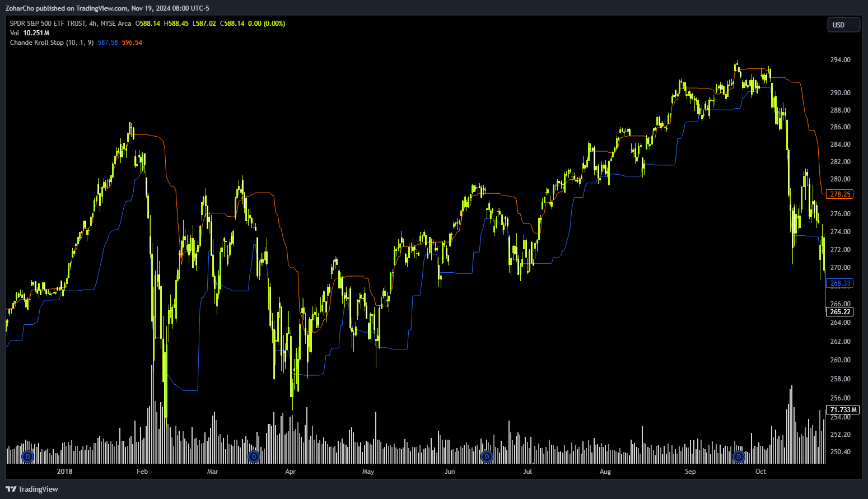
Task: Click the dividend marker in late September
Action: [739, 457]
